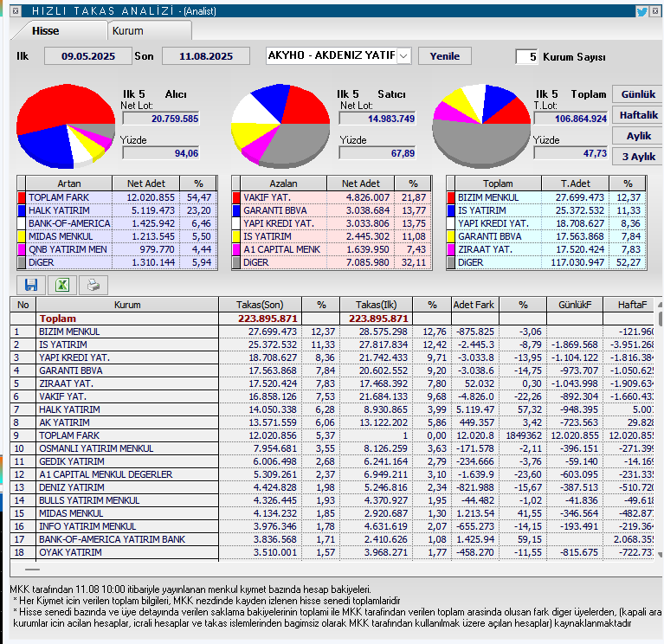Click yellow swatch beside MIDAS MENKUL in Artan

point(22,236)
